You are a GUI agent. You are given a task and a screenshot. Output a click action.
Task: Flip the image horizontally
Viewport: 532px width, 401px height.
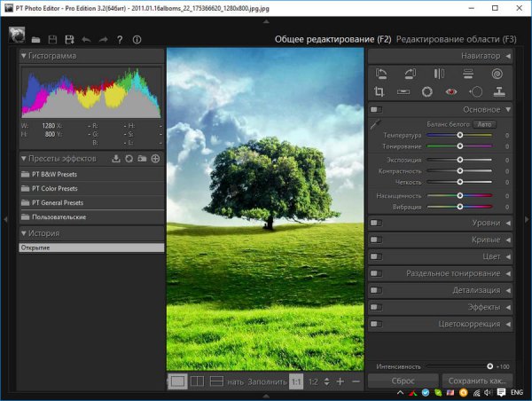[x=439, y=74]
